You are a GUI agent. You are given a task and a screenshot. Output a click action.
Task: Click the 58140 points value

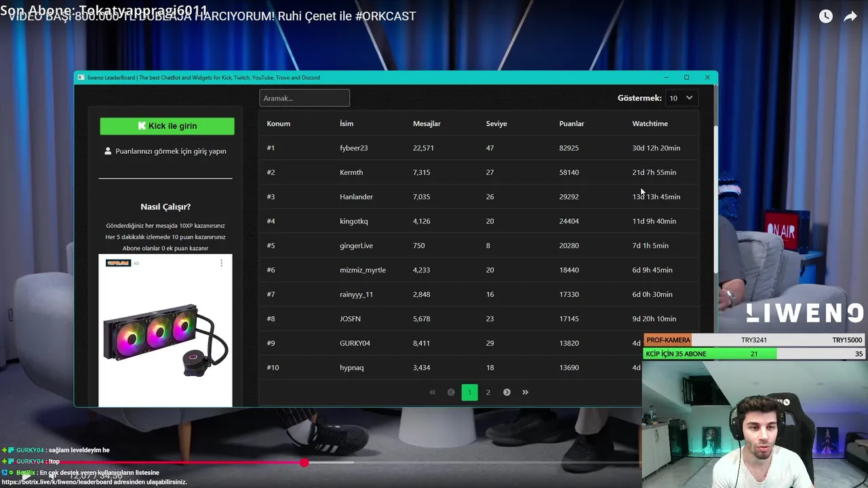(569, 172)
